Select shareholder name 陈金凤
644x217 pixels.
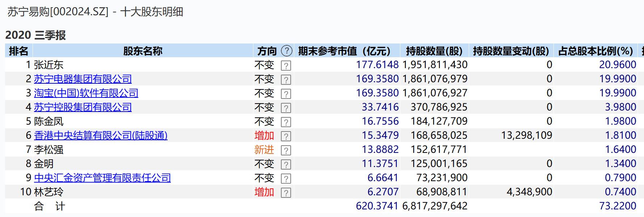(49, 121)
